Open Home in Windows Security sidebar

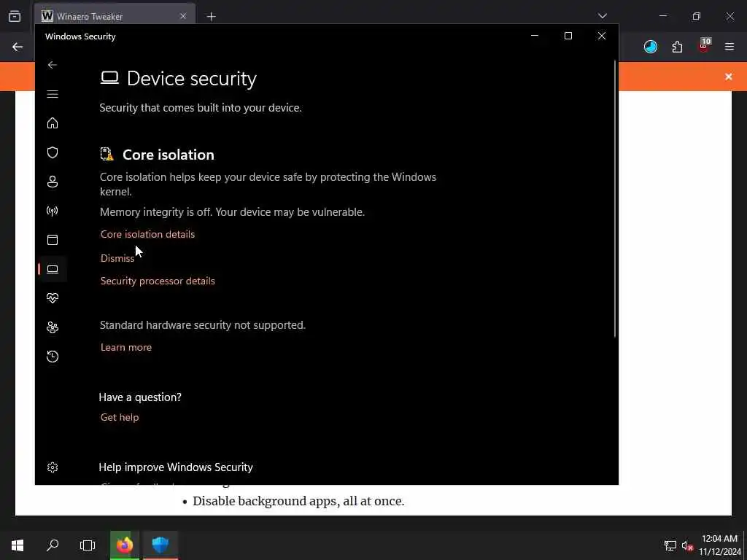point(53,122)
